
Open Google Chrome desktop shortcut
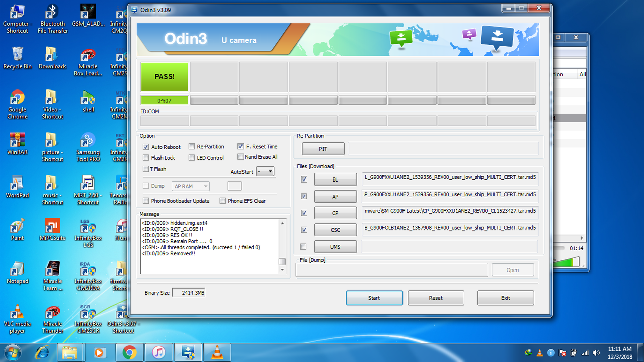tap(17, 105)
